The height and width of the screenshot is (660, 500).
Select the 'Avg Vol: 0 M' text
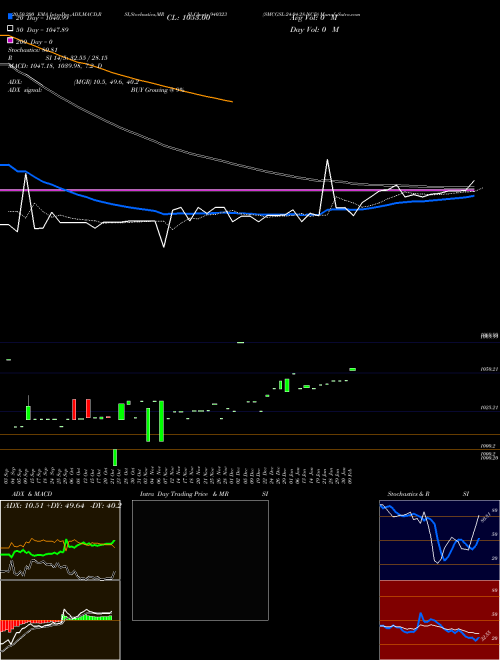pos(314,18)
